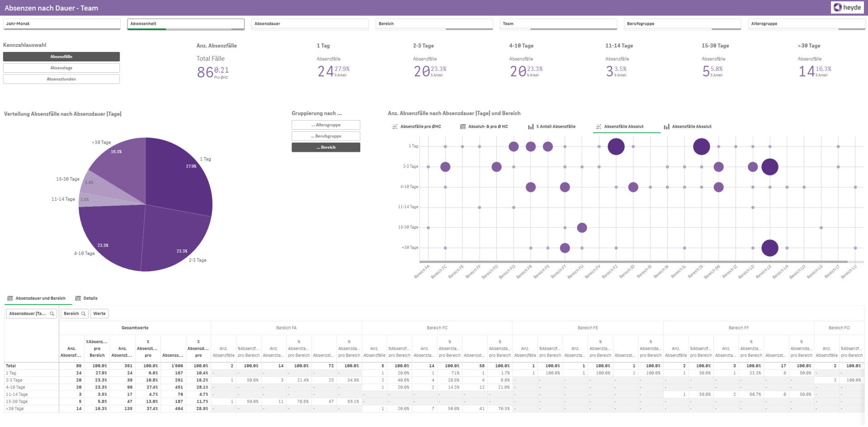Open the 'Absolut- & pro Ø HC' table view icon

[x=462, y=127]
